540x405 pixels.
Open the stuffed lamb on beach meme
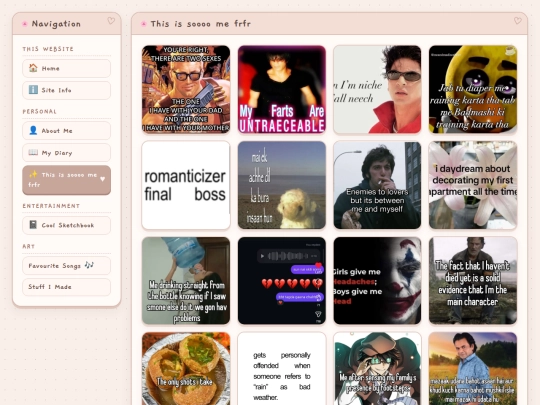pyautogui.click(x=282, y=185)
